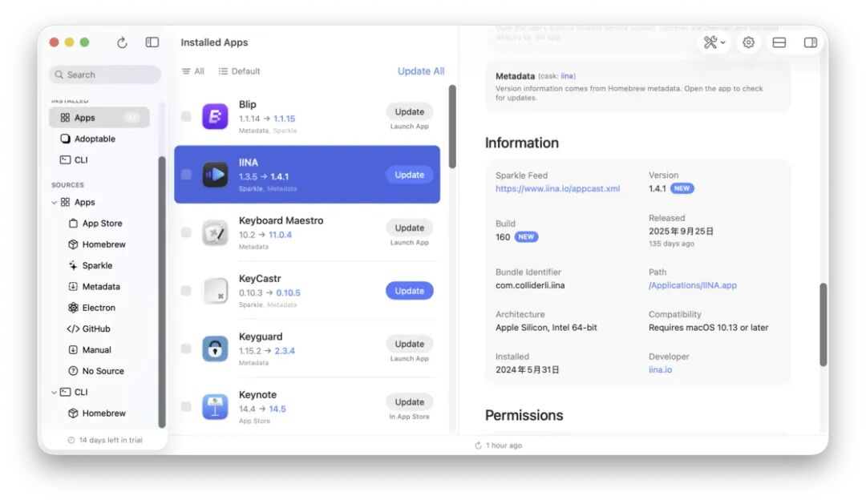866x504 pixels.
Task: Open the Default sort dropdown
Action: [x=239, y=71]
